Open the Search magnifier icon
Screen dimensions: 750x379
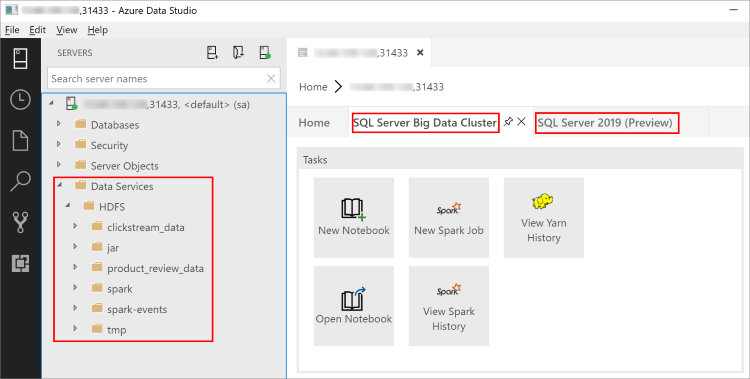point(20,181)
